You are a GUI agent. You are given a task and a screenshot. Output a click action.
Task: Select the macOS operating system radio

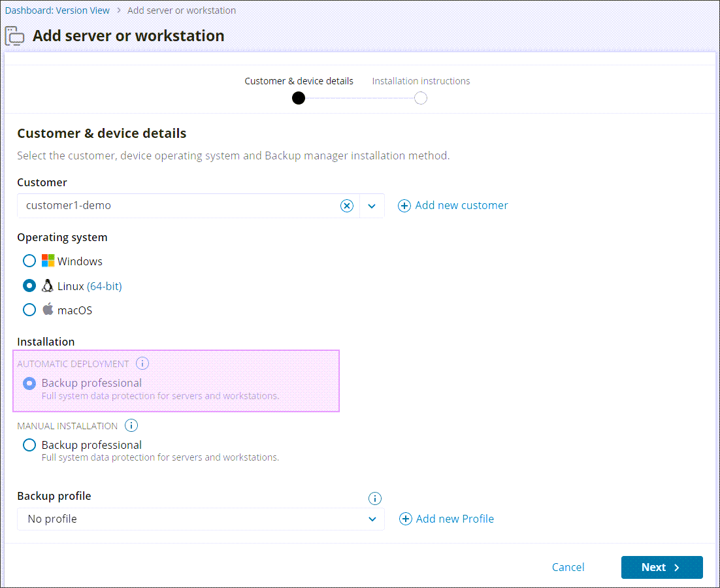coord(29,310)
